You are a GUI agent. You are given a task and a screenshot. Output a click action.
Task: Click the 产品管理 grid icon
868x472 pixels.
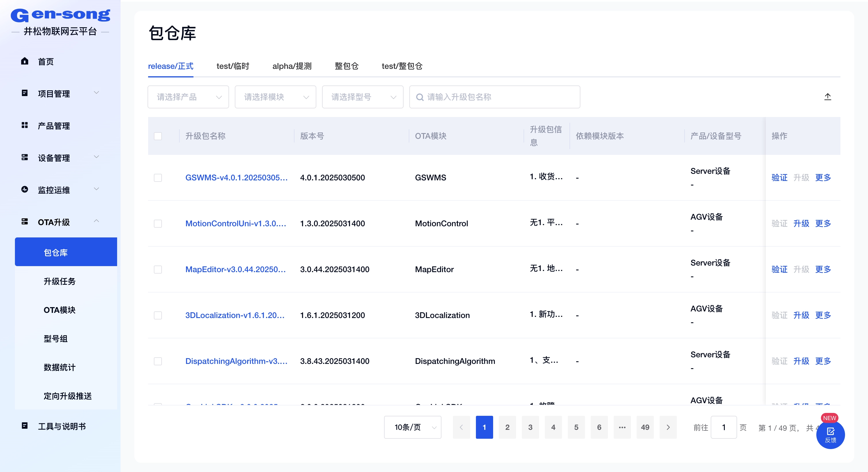click(25, 125)
